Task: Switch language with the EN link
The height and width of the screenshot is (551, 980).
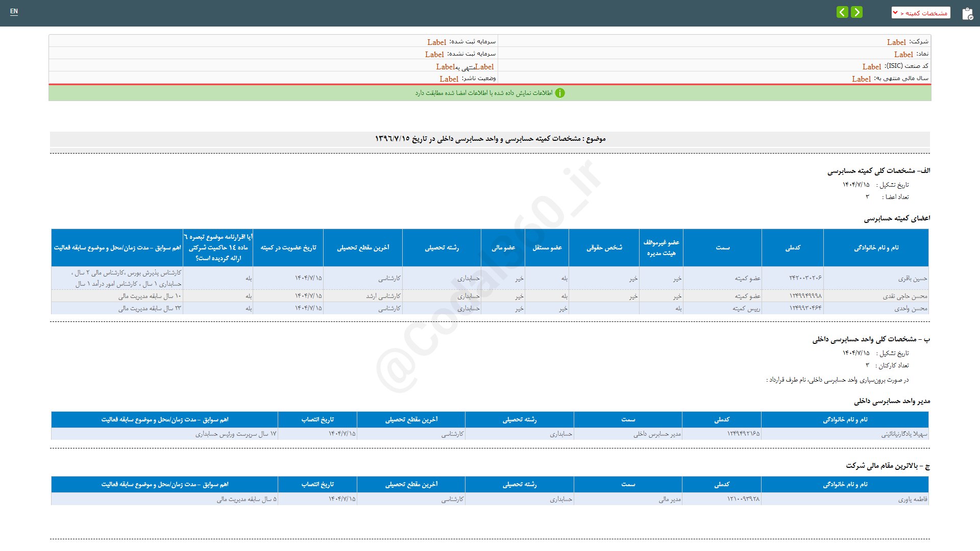Action: [14, 11]
